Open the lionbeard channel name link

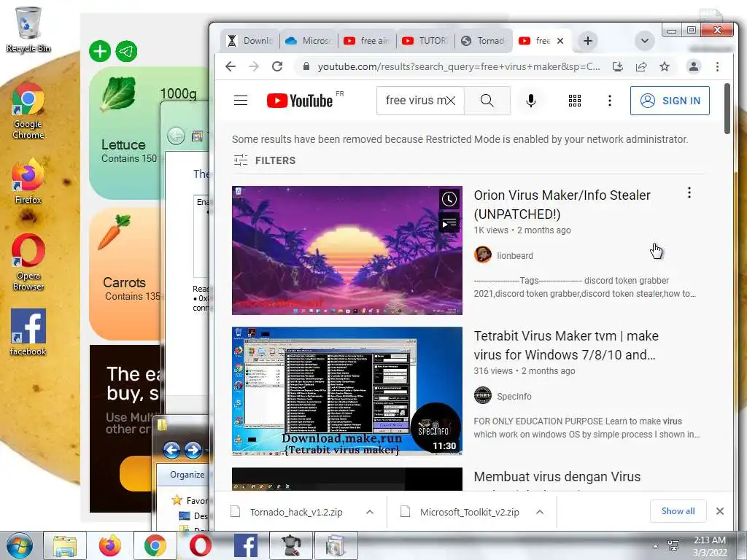[514, 255]
